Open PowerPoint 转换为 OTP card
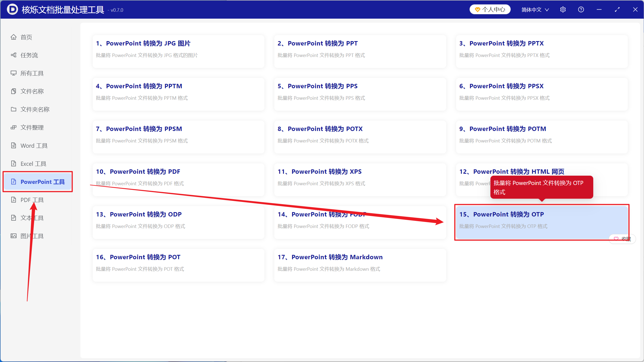 [x=542, y=223]
